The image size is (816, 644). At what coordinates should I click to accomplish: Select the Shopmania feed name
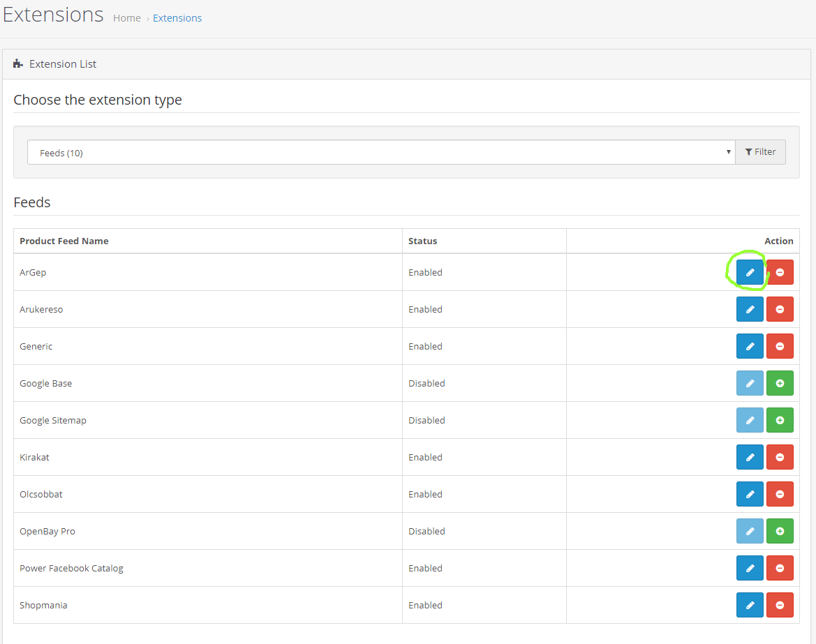[x=43, y=605]
